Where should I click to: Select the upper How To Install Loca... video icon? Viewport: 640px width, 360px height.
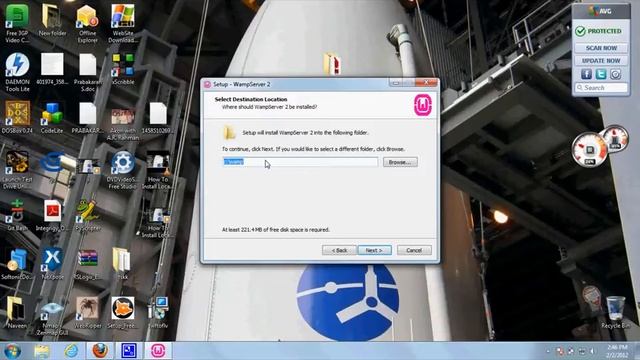point(158,170)
